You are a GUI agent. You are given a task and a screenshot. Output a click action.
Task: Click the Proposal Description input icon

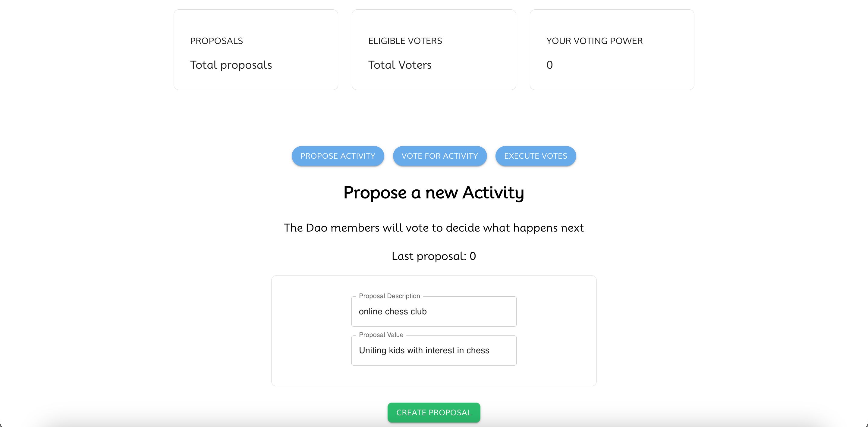(433, 311)
